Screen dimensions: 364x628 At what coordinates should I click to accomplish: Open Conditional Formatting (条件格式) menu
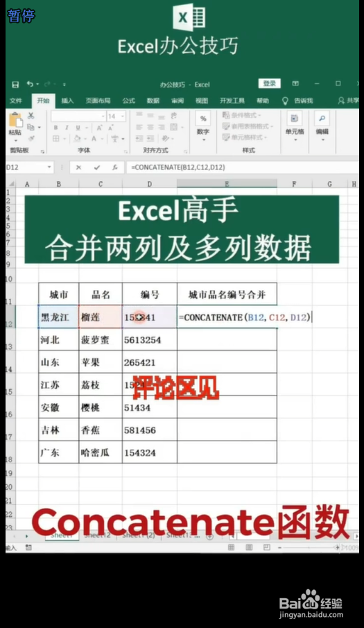pos(241,115)
